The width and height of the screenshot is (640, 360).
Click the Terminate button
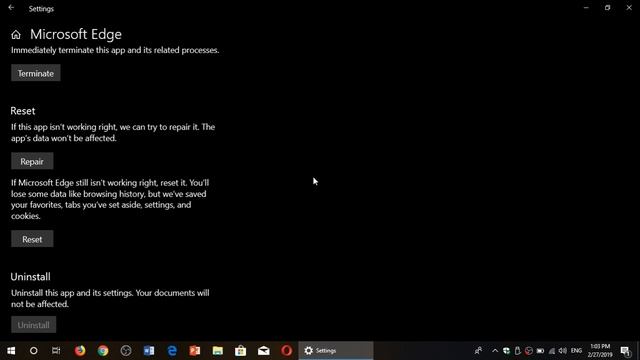point(36,73)
